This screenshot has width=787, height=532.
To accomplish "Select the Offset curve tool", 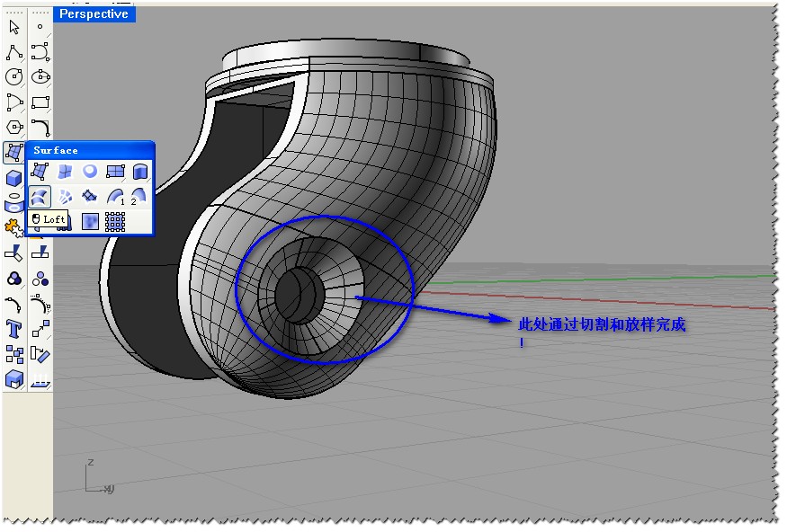I will [x=40, y=305].
